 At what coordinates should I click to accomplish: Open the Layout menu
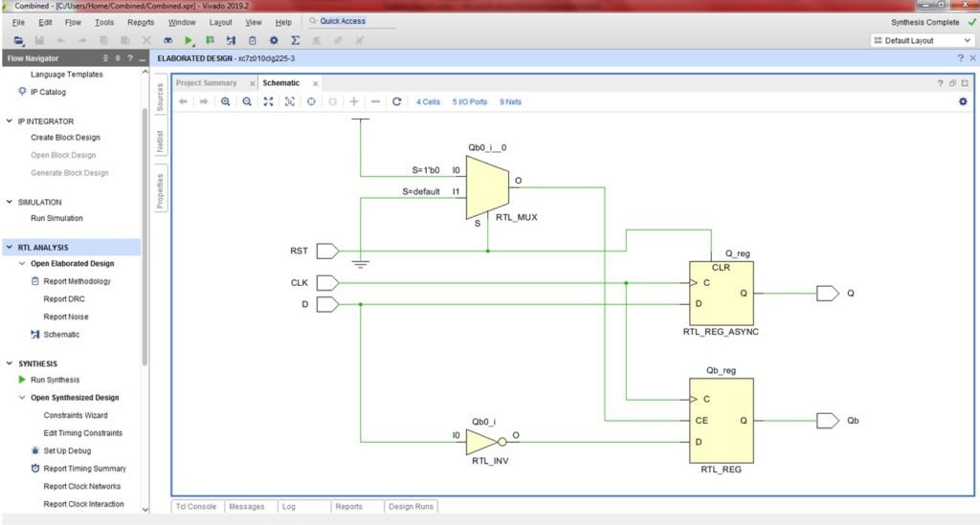(x=221, y=22)
